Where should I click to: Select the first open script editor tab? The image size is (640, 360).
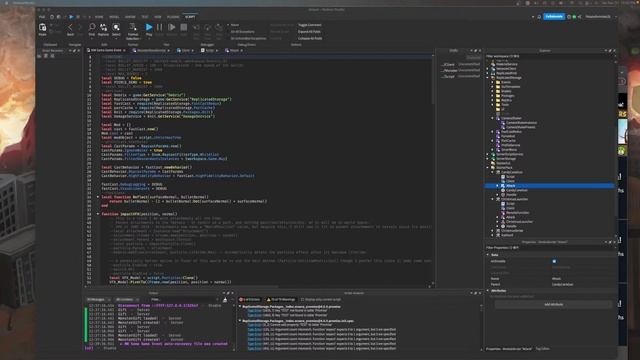coord(106,50)
